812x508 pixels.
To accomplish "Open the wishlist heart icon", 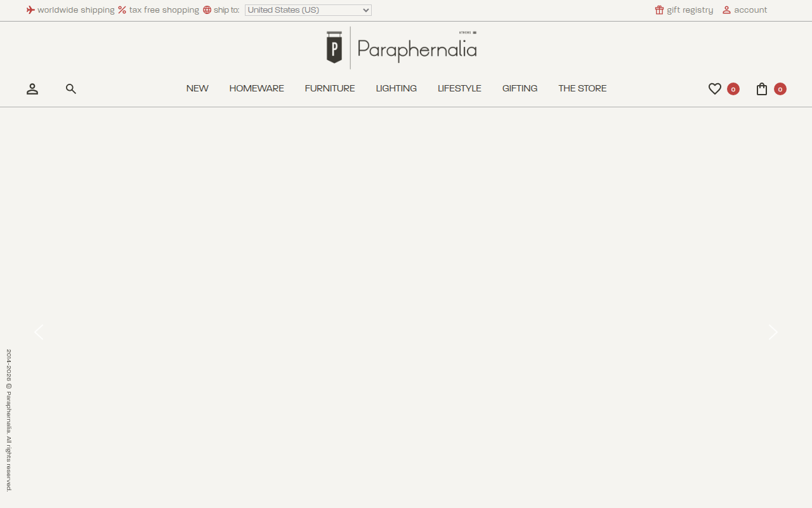I will click(715, 89).
